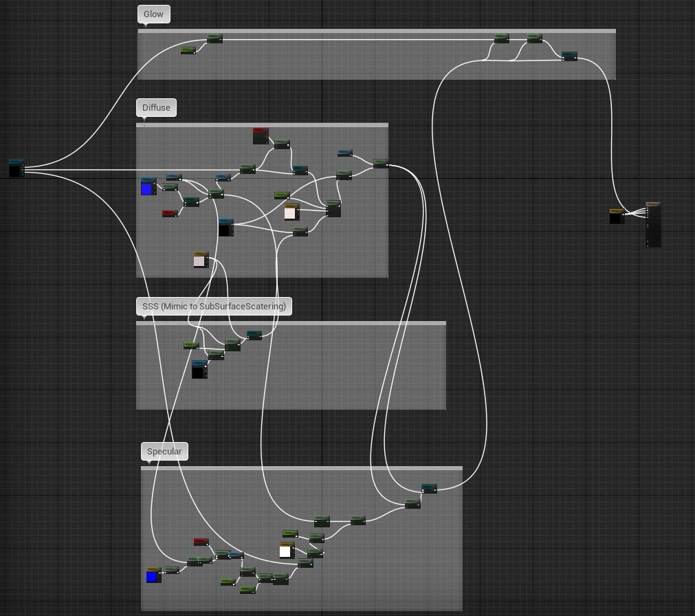
Task: Click the Glow comment box header bar
Action: click(376, 32)
